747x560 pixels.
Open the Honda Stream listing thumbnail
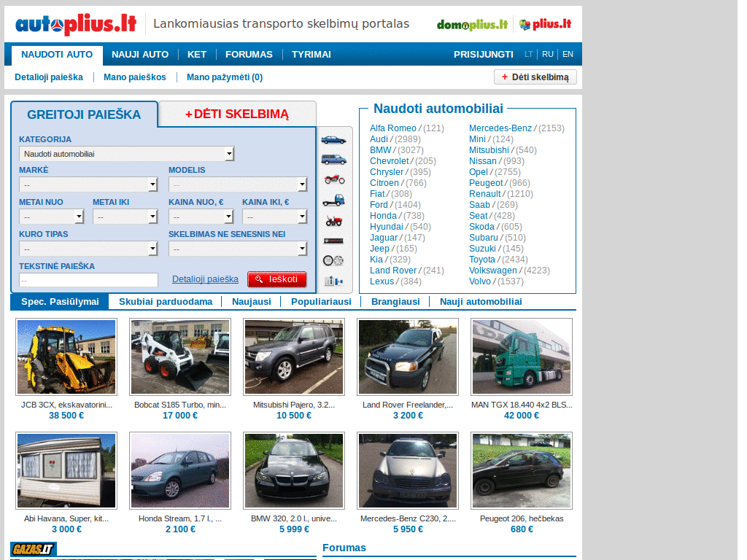tap(180, 471)
